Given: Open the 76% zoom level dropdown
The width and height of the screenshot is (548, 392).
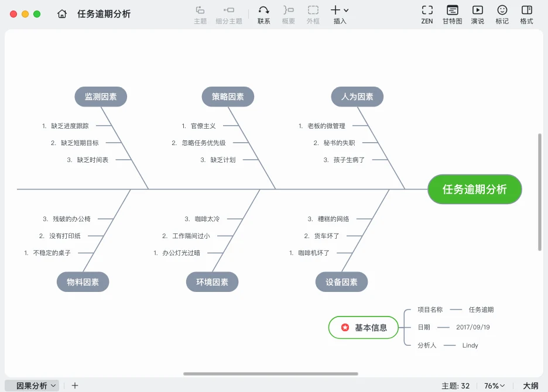Looking at the screenshot, I should tap(494, 386).
